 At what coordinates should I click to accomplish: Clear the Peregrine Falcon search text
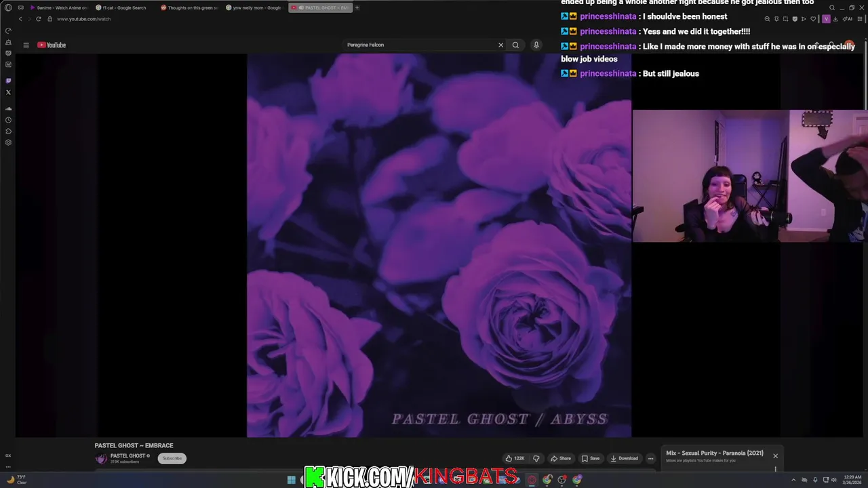coord(500,45)
